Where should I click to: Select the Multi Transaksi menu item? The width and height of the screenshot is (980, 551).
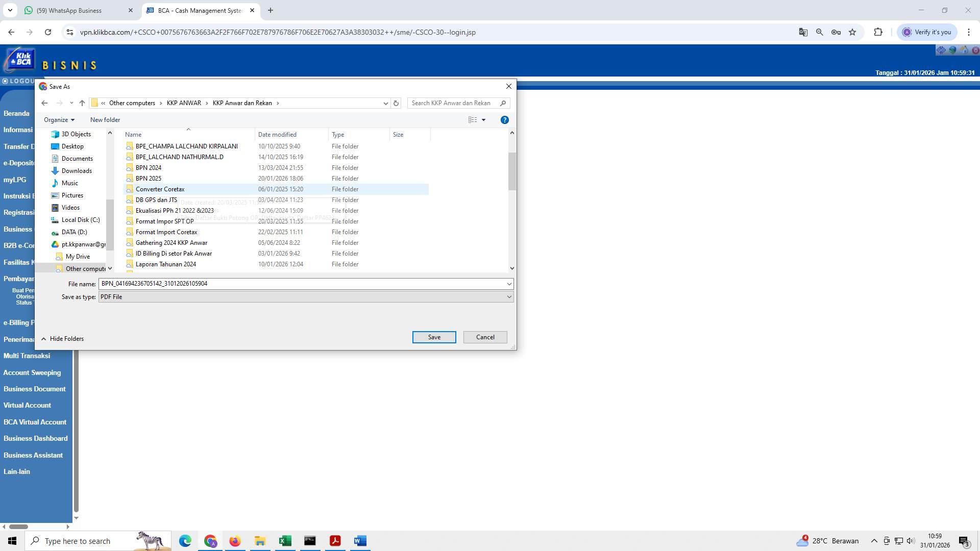click(27, 356)
